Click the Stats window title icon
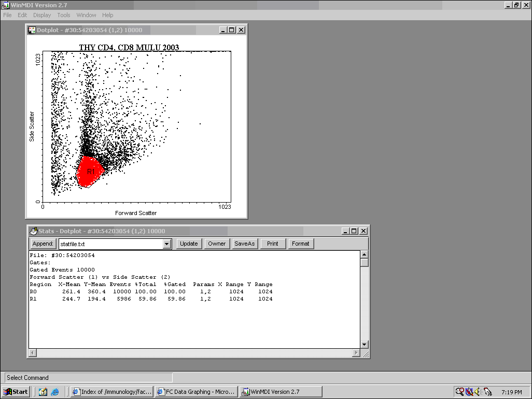The image size is (532, 399). (33, 231)
